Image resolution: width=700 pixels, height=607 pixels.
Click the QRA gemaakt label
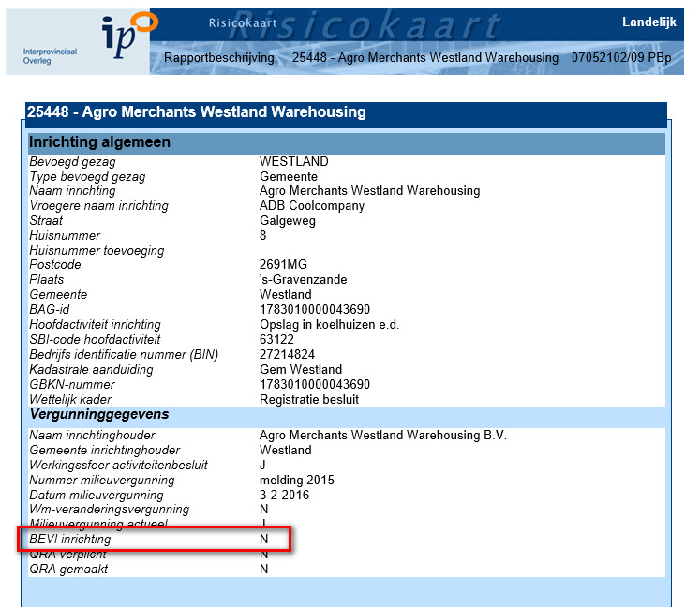[68, 570]
